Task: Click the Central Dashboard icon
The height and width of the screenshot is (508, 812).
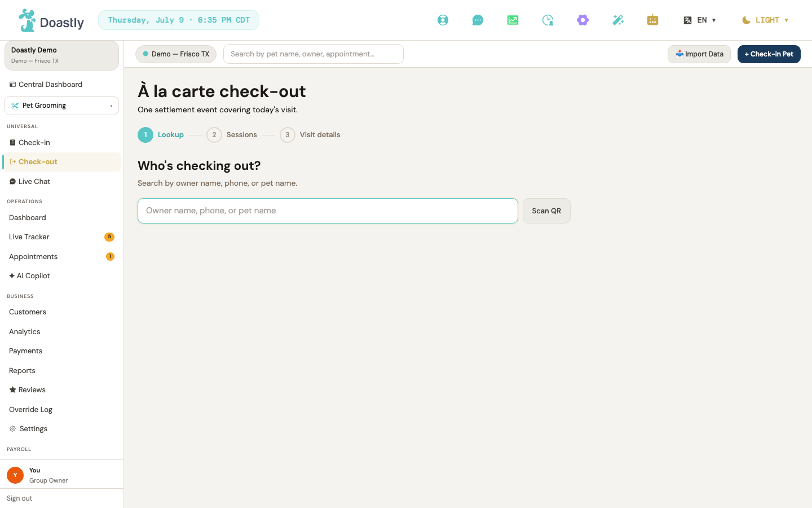Action: tap(12, 85)
